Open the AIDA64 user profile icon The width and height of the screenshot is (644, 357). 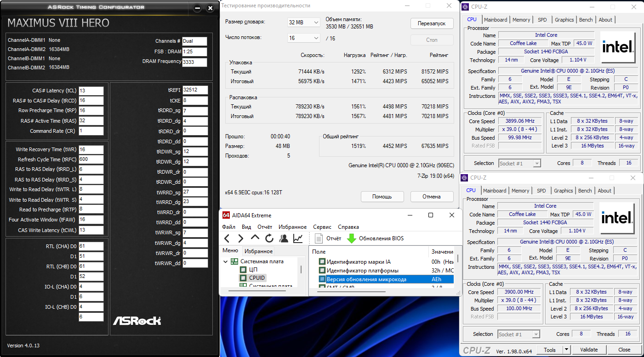(x=284, y=238)
